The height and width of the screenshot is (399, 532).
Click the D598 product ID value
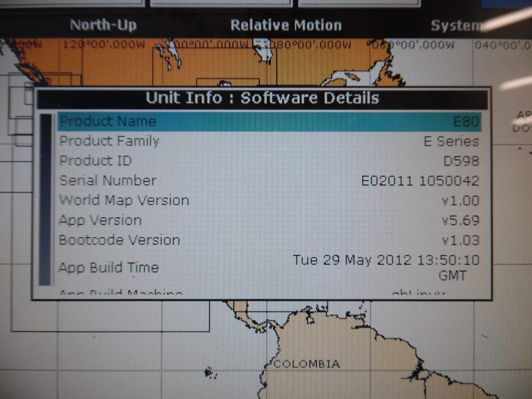pyautogui.click(x=461, y=161)
